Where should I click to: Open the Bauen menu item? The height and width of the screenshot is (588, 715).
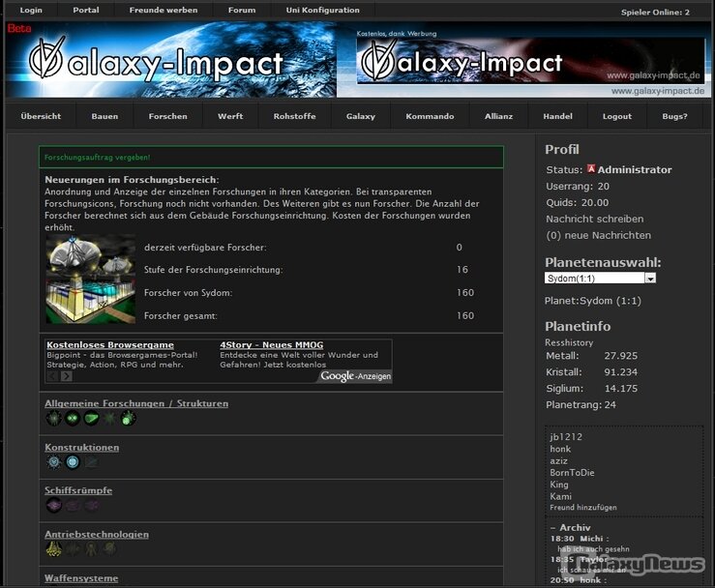104,116
